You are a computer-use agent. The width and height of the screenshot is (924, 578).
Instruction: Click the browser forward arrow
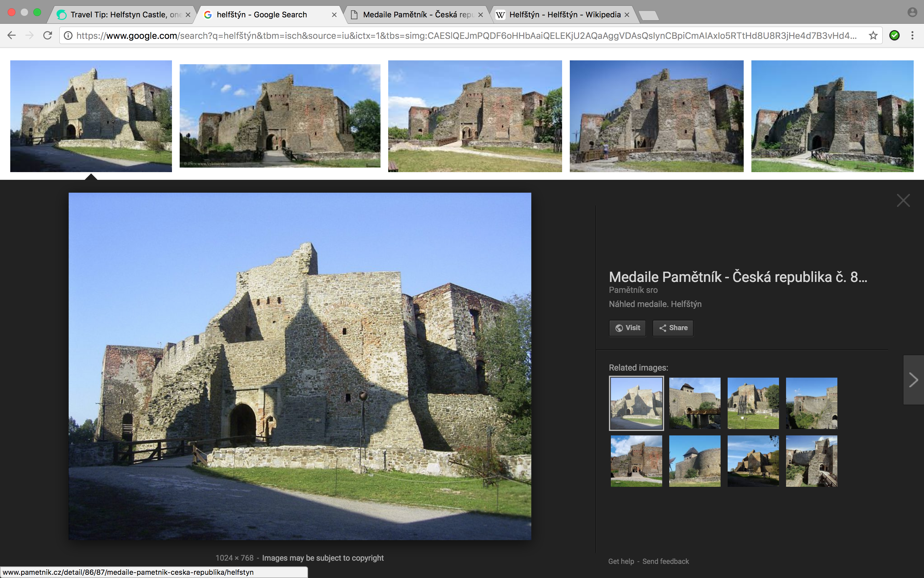(x=30, y=36)
